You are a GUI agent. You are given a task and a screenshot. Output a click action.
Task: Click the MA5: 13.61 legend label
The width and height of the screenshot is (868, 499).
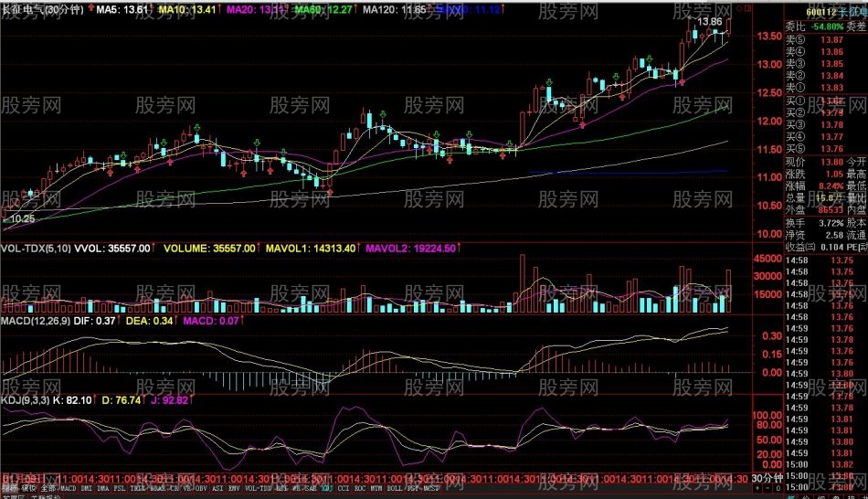(x=122, y=9)
